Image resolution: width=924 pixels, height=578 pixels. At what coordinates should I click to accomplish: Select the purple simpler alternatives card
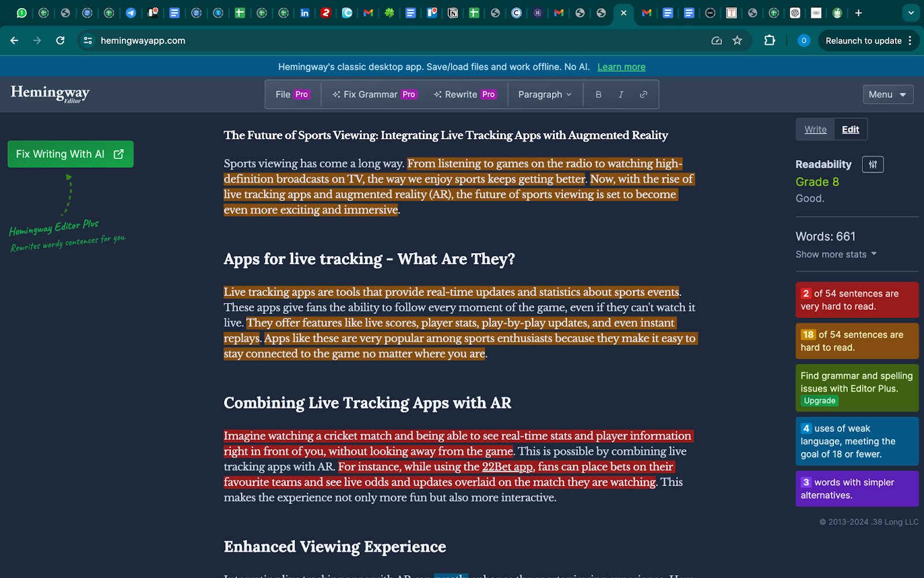(857, 488)
